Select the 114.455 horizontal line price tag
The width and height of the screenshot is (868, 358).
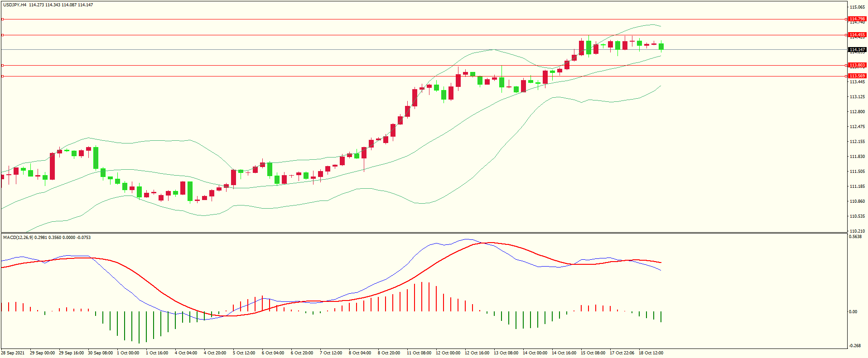[857, 35]
